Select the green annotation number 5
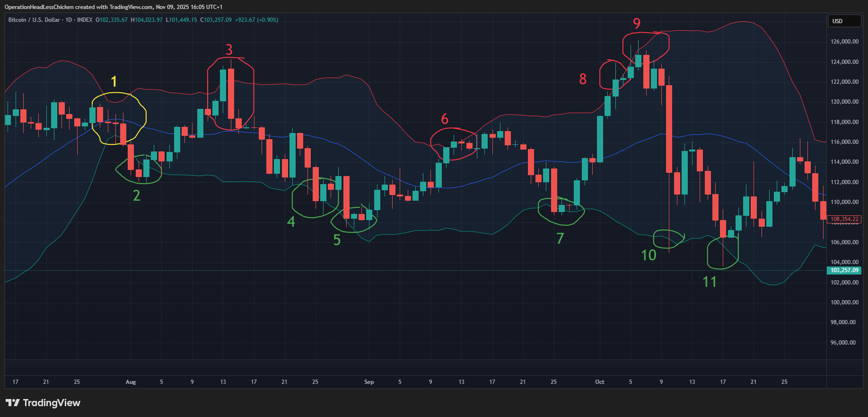Screen dimensions: 868x417 (x=337, y=240)
